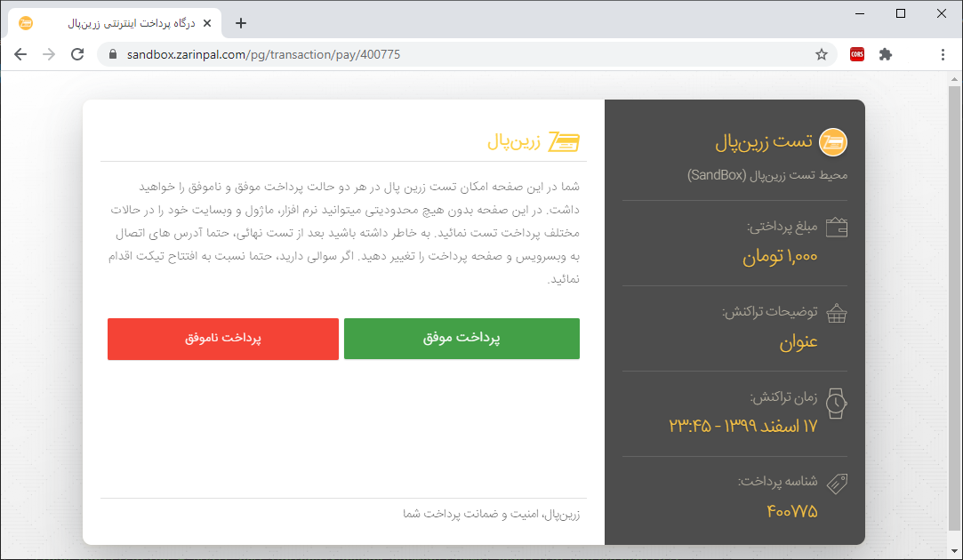Close the Chrome window
Image resolution: width=963 pixels, height=560 pixels.
coord(942,13)
